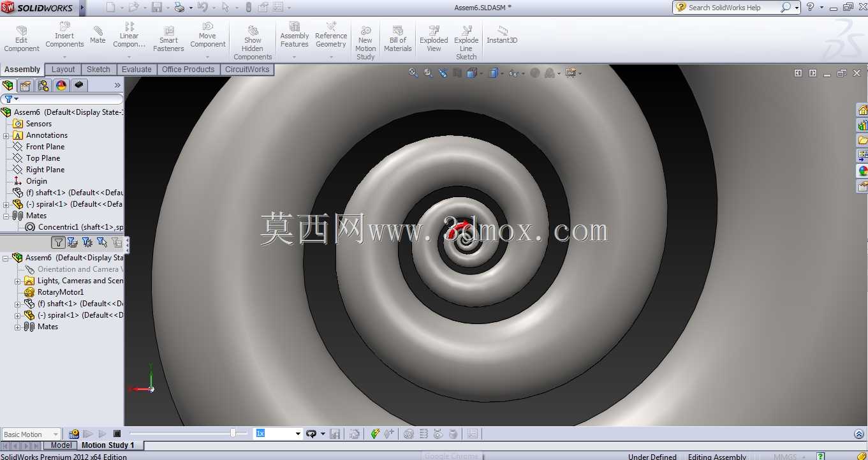Screen dimensions: 868x460
Task: Click Show Hidden Components
Action: coord(253,43)
